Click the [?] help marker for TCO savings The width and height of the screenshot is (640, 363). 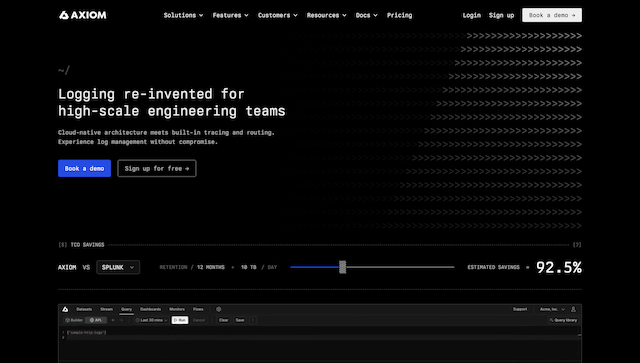coord(577,245)
